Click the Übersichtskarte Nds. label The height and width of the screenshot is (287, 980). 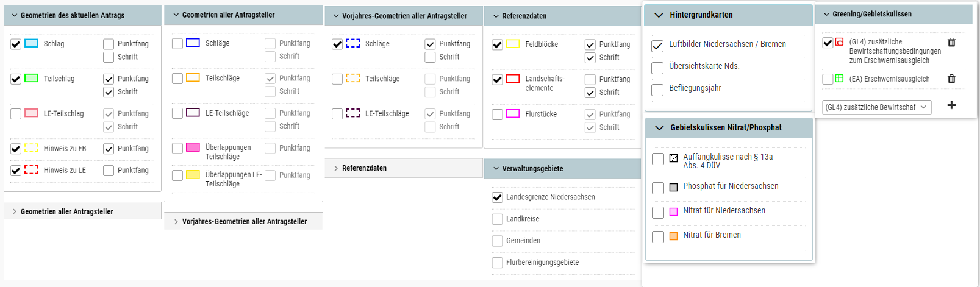click(704, 66)
